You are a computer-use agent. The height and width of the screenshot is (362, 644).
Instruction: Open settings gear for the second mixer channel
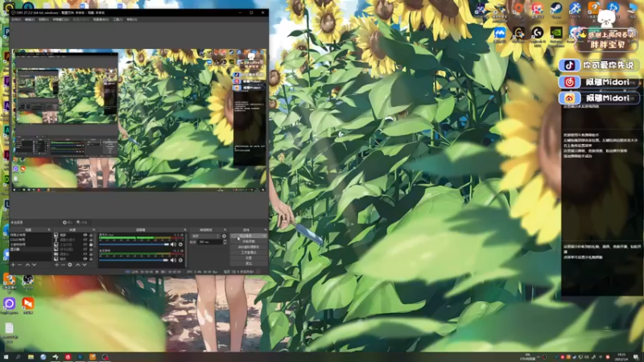click(x=180, y=260)
